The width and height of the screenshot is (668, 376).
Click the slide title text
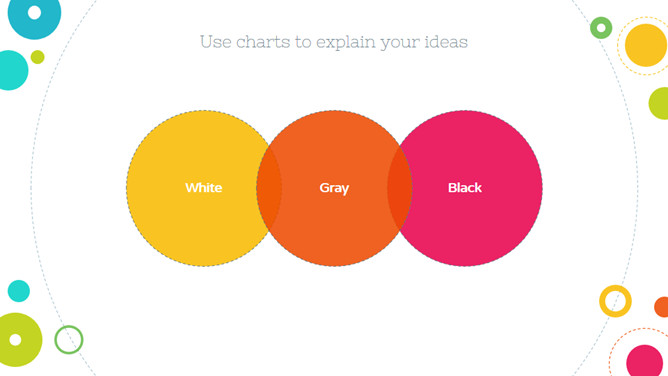click(334, 42)
